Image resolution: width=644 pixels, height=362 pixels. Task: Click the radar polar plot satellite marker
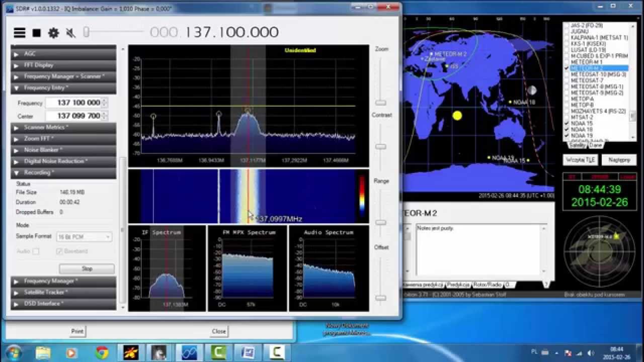pos(616,236)
